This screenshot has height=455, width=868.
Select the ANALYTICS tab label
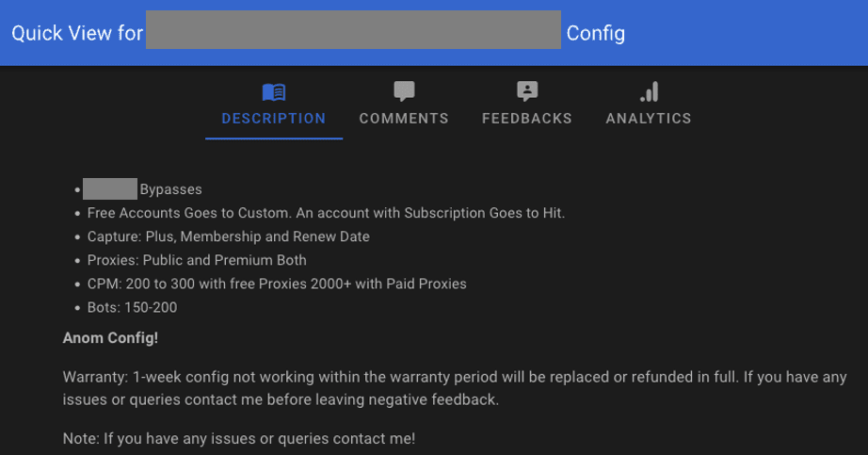649,119
